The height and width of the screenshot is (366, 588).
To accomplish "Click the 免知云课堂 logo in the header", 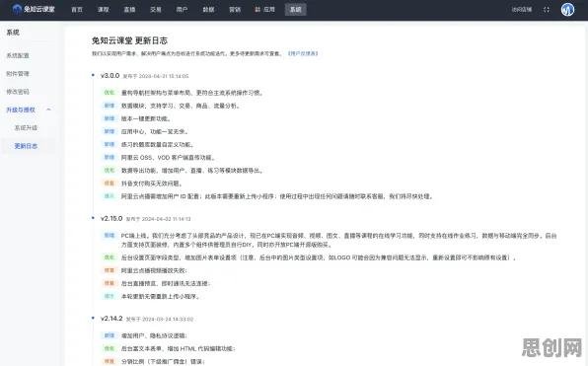I will click(34, 9).
